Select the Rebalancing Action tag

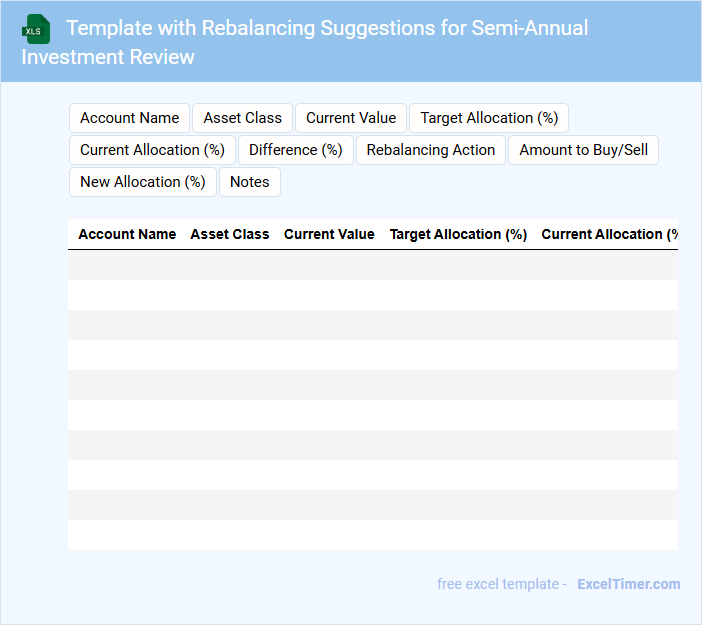431,150
